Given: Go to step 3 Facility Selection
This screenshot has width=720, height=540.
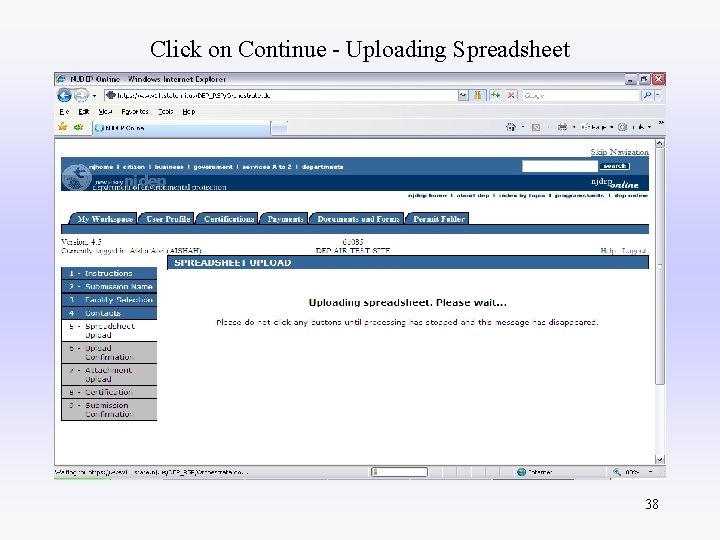Looking at the screenshot, I should 109,300.
